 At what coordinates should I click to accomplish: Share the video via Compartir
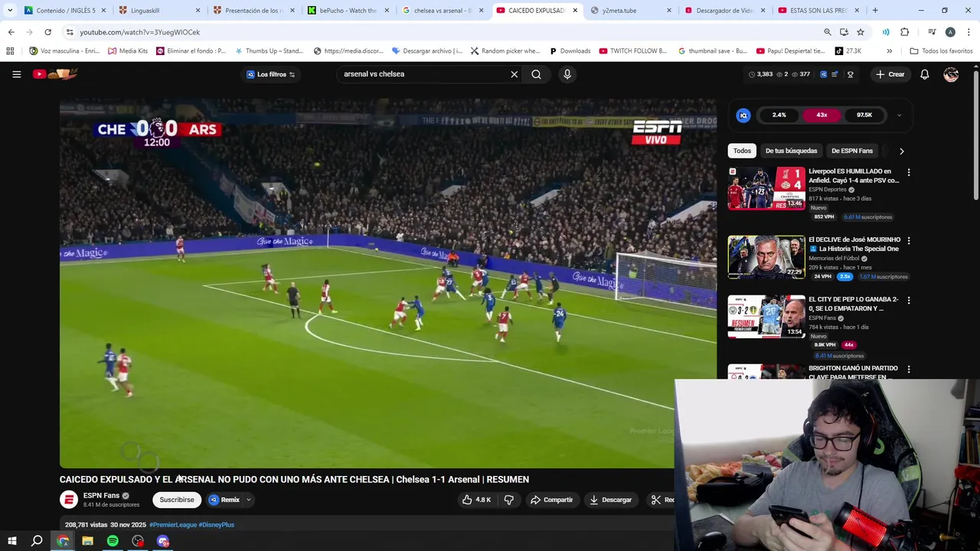pyautogui.click(x=551, y=500)
